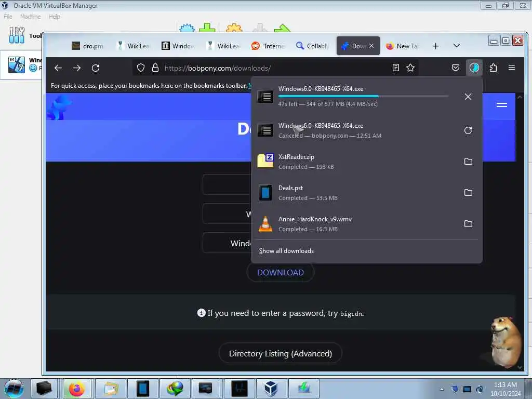
Task: Cancel the in-progress Windows6.0-KB948465-X64.exe download
Action: [468, 97]
